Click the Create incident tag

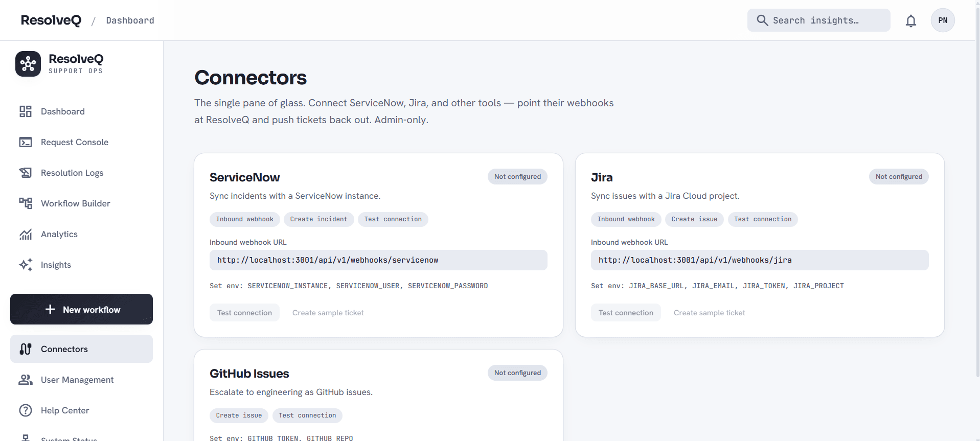[318, 219]
